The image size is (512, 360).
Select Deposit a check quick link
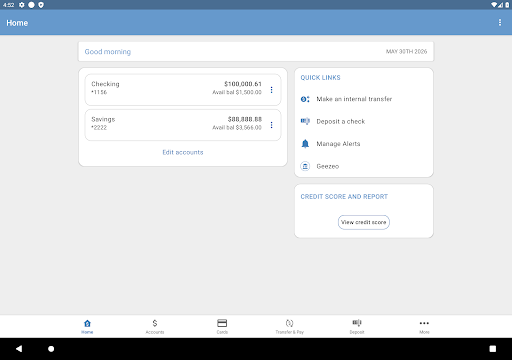coord(341,121)
